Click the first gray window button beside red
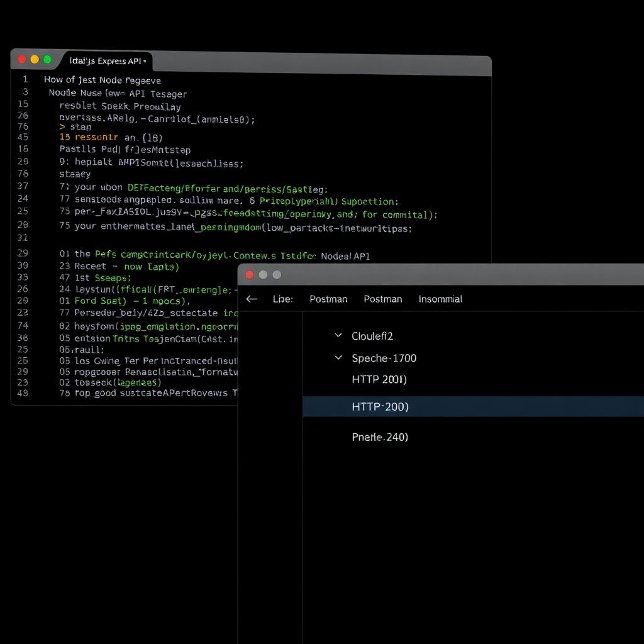This screenshot has height=644, width=644. coord(263,274)
